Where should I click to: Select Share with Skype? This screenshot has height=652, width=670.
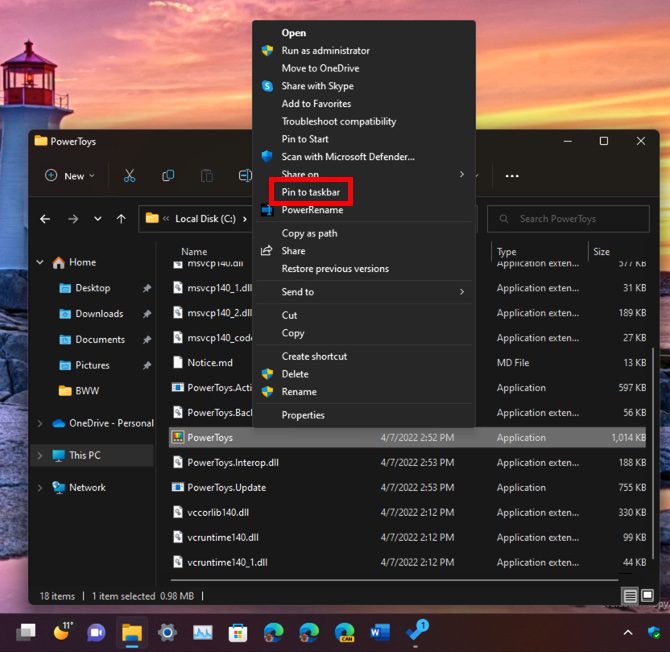pyautogui.click(x=317, y=86)
